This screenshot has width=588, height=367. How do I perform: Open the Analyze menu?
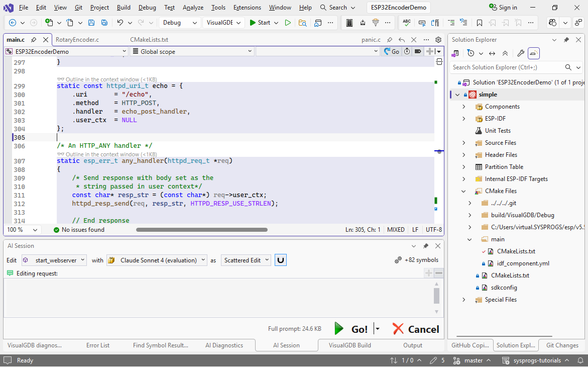193,8
